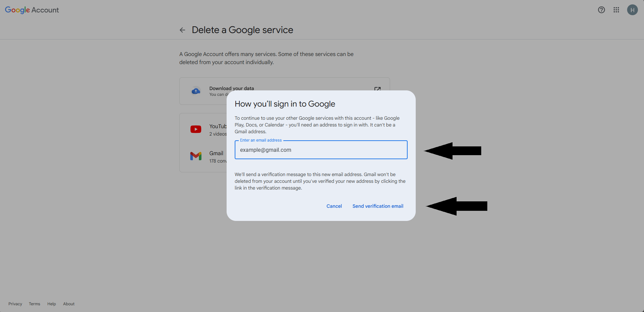Open the Help question mark icon
This screenshot has height=312, width=644.
pyautogui.click(x=601, y=10)
